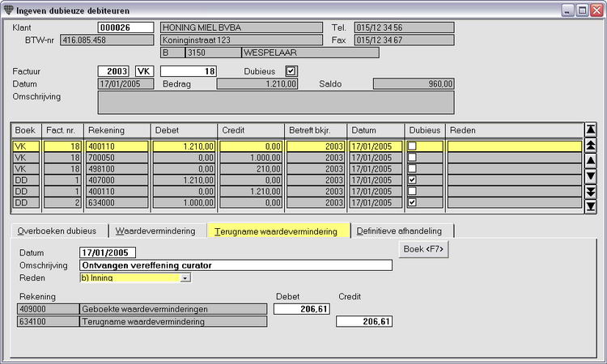Viewport: 607px width, 364px height.
Task: Click the company name HONING MIEL BVBA
Action: 241,28
